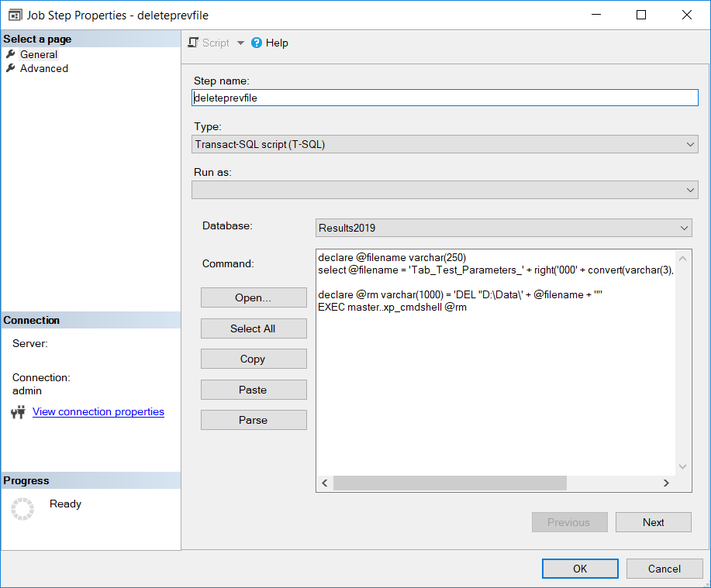Click the connection properties plug icon
The height and width of the screenshot is (588, 711).
[18, 411]
